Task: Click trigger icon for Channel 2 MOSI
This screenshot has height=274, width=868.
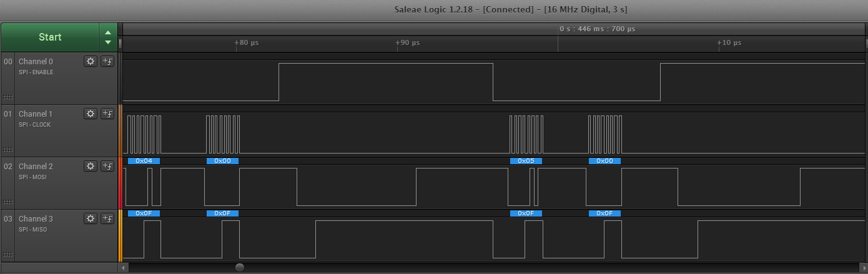Action: click(x=107, y=166)
